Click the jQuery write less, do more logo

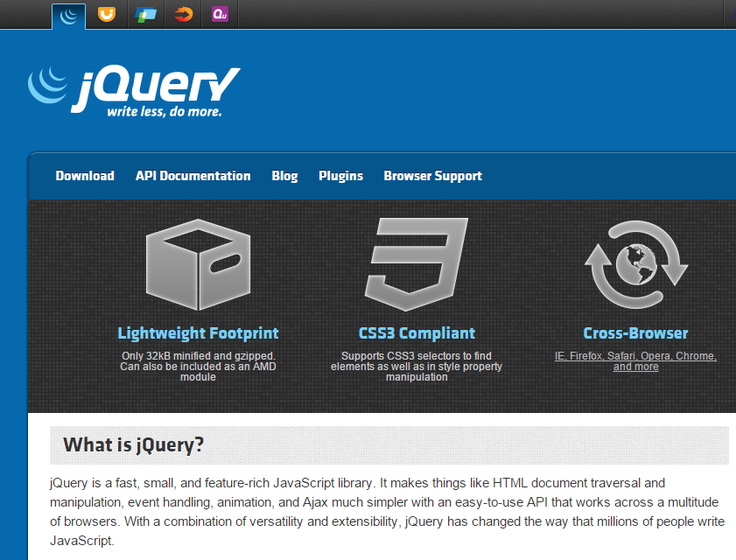pyautogui.click(x=134, y=92)
